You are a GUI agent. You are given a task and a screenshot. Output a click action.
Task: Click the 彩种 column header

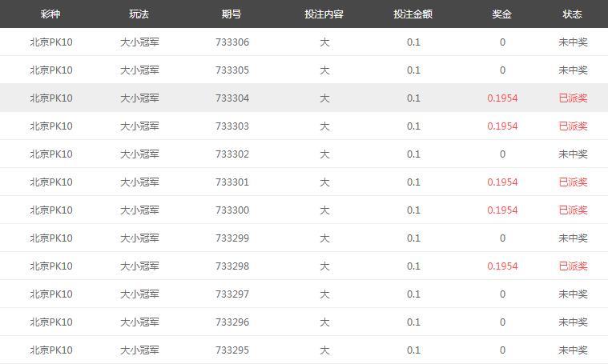50,14
